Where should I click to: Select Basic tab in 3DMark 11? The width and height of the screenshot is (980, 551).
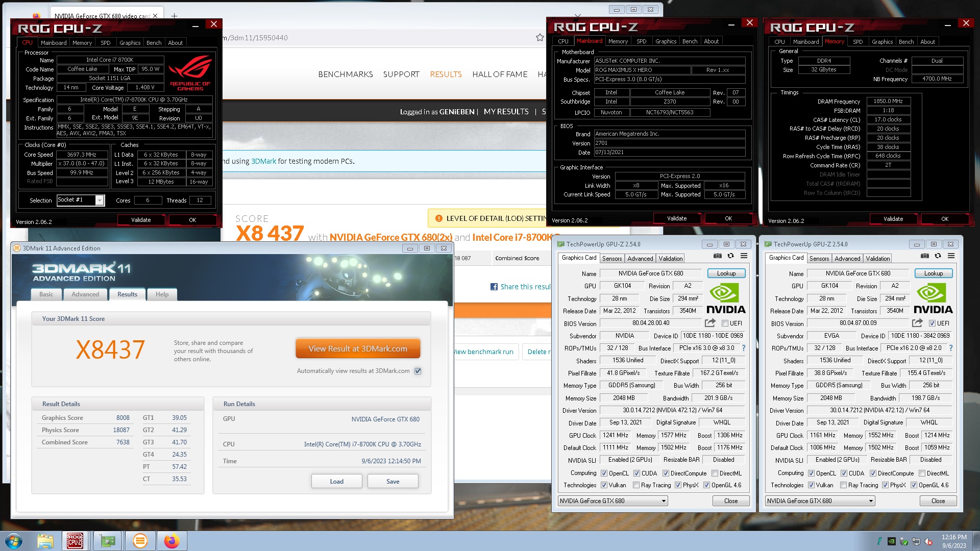click(46, 294)
